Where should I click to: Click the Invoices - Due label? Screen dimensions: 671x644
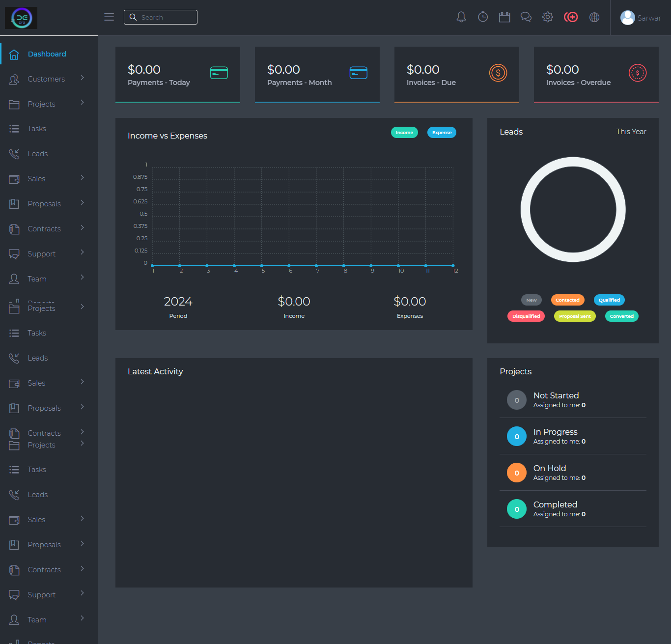[x=431, y=83]
